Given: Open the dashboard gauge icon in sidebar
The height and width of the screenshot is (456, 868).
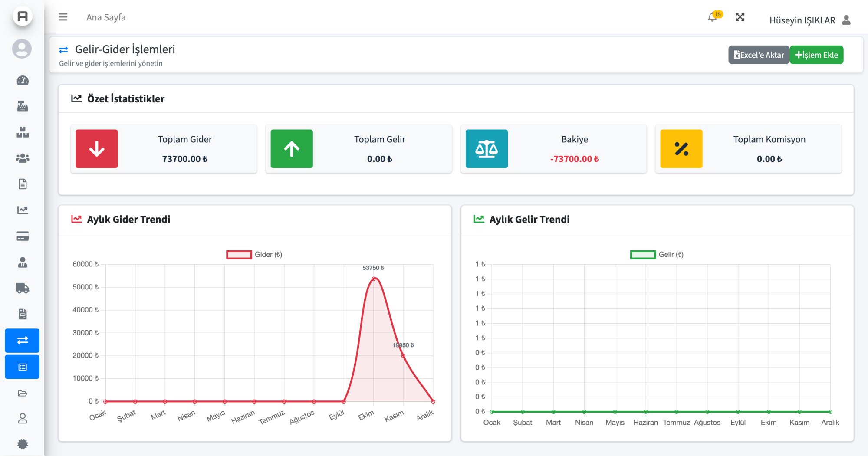Looking at the screenshot, I should tap(23, 80).
